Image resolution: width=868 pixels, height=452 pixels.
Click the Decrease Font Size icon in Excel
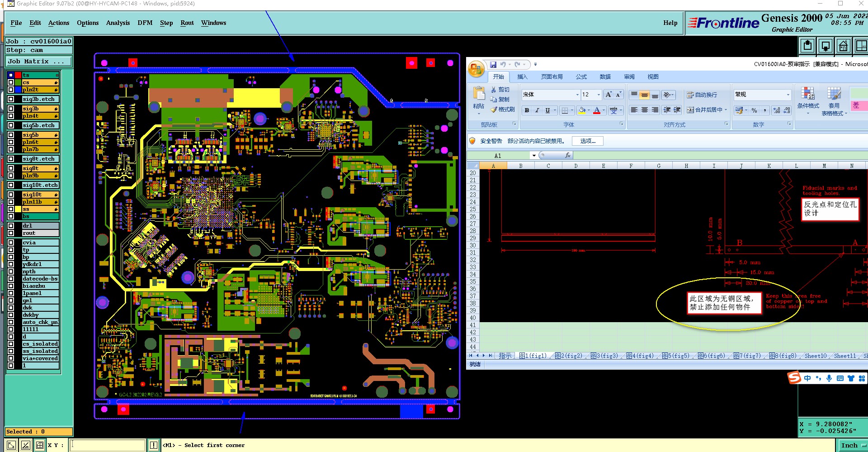pyautogui.click(x=618, y=95)
